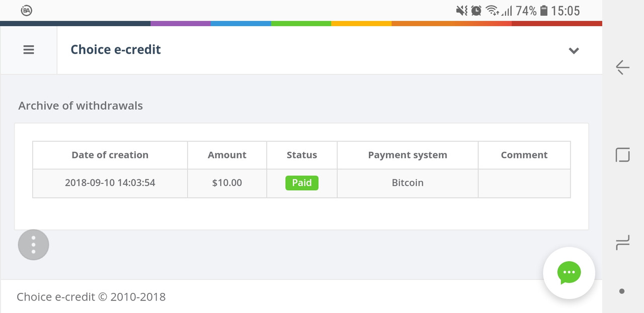Click the Comment column header

point(524,155)
